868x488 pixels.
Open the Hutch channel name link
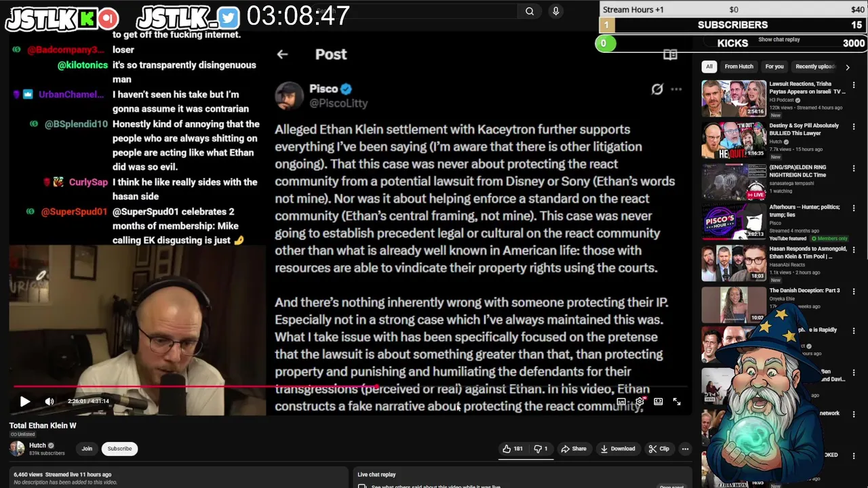pos(37,445)
